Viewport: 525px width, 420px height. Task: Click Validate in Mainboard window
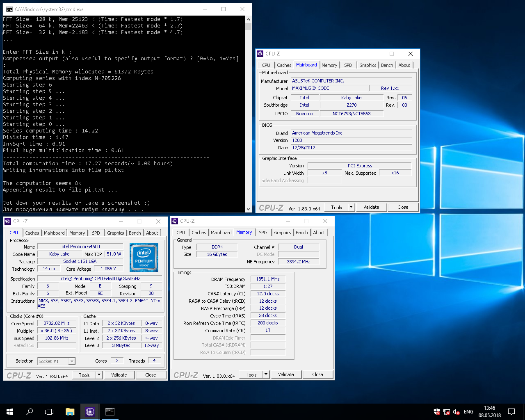click(371, 207)
